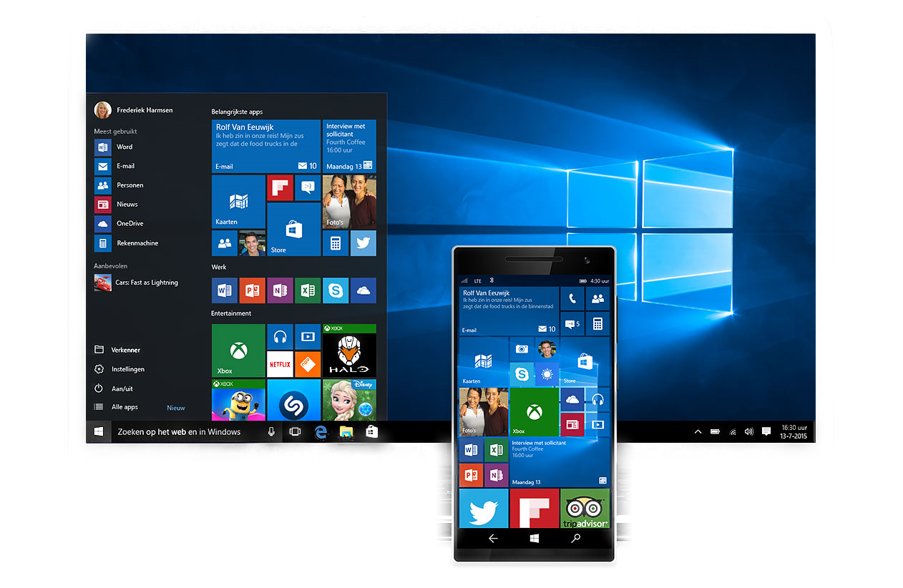Open the Xbox tile on the phone
Image resolution: width=903 pixels, height=588 pixels.
tap(534, 412)
